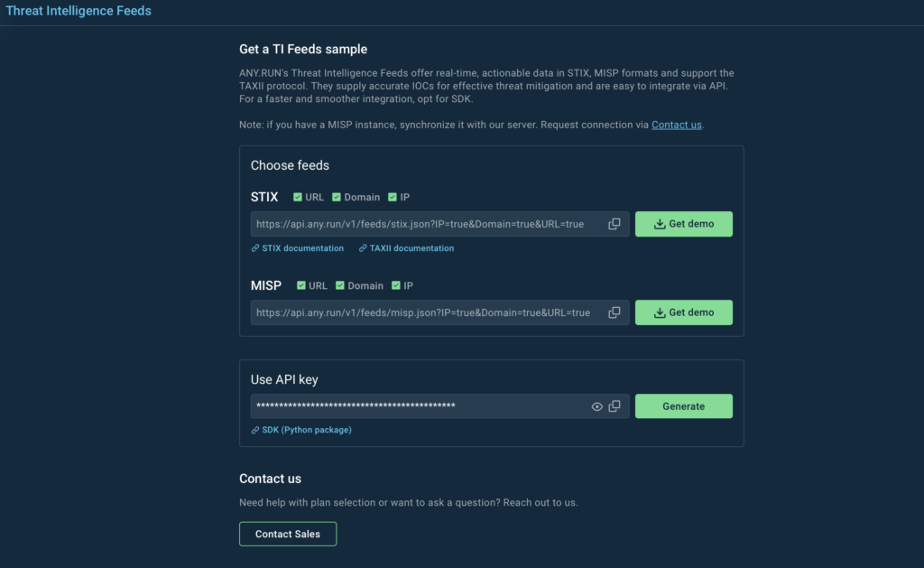This screenshot has height=568, width=924.
Task: Uncheck the STIX IP checkbox
Action: point(393,197)
